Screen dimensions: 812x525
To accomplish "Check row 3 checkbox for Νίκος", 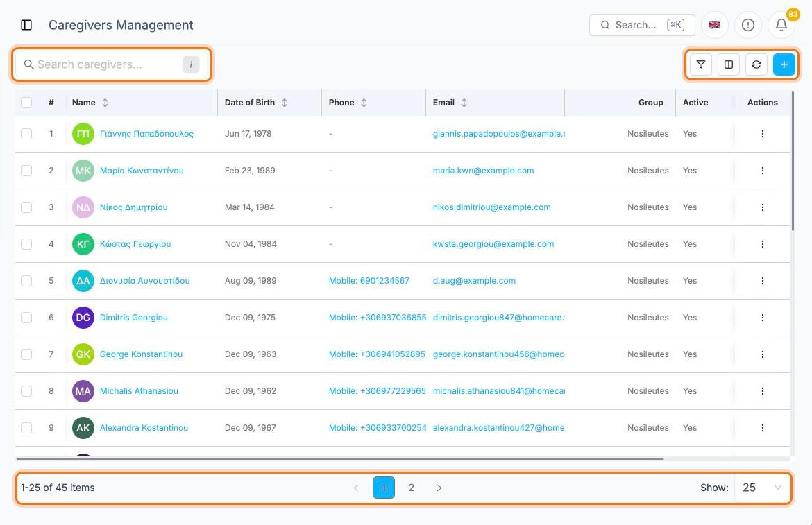I will pyautogui.click(x=26, y=207).
